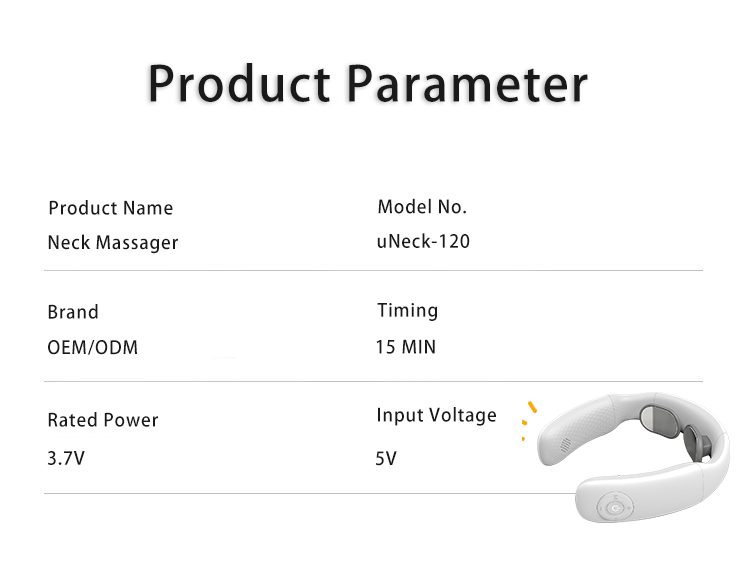This screenshot has height=562, width=750.
Task: Click the gray electrode pad on massager
Action: [660, 423]
